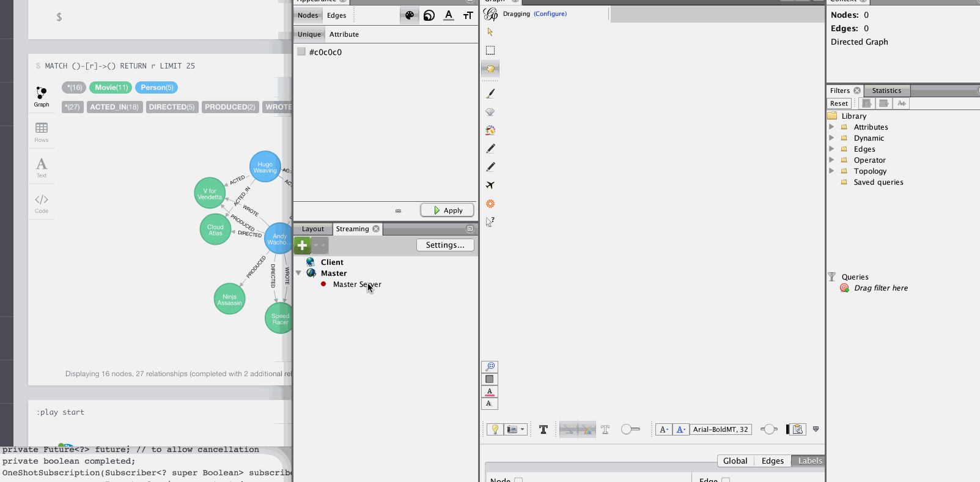Click the reset label colors icon
Image resolution: width=980 pixels, height=482 pixels.
[490, 391]
